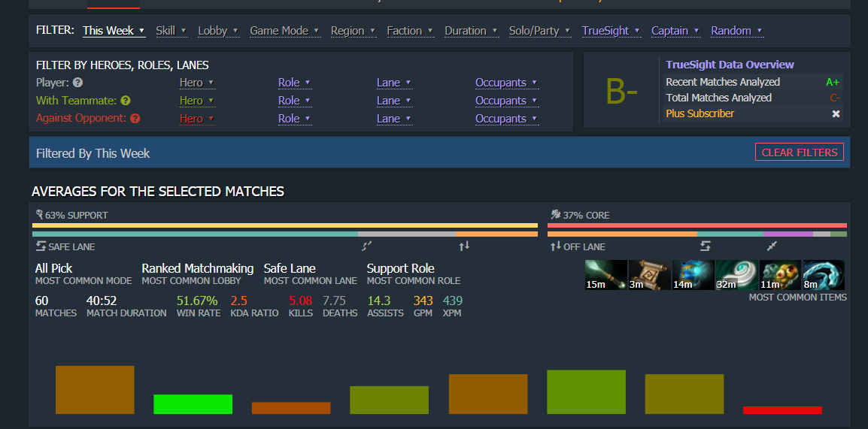Click the 439 XPM value

point(452,301)
